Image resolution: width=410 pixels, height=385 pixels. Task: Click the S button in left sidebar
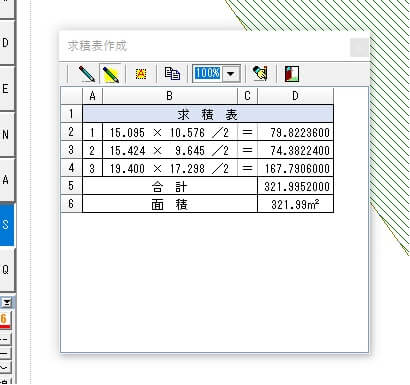coord(7,225)
